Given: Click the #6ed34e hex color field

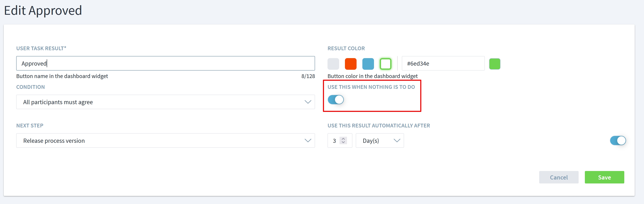Looking at the screenshot, I should click(443, 64).
